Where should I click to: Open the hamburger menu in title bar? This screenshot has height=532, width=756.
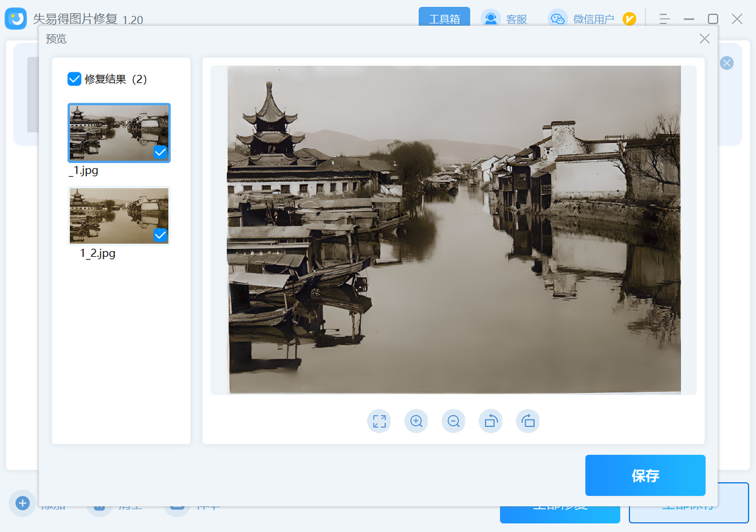point(664,19)
